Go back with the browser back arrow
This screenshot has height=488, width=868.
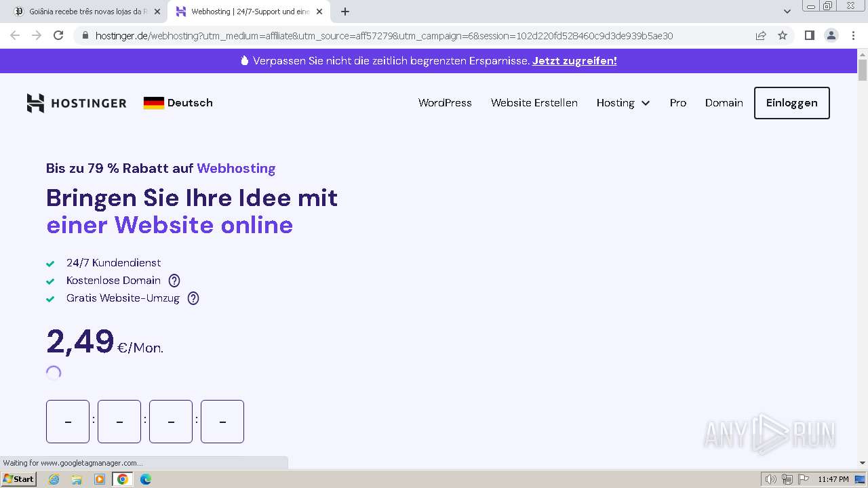coord(15,35)
